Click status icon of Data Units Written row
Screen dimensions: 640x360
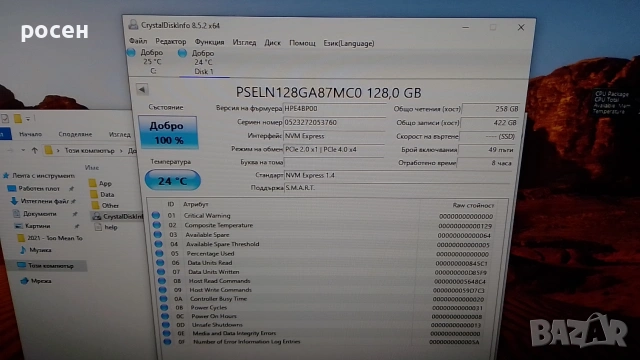point(161,271)
